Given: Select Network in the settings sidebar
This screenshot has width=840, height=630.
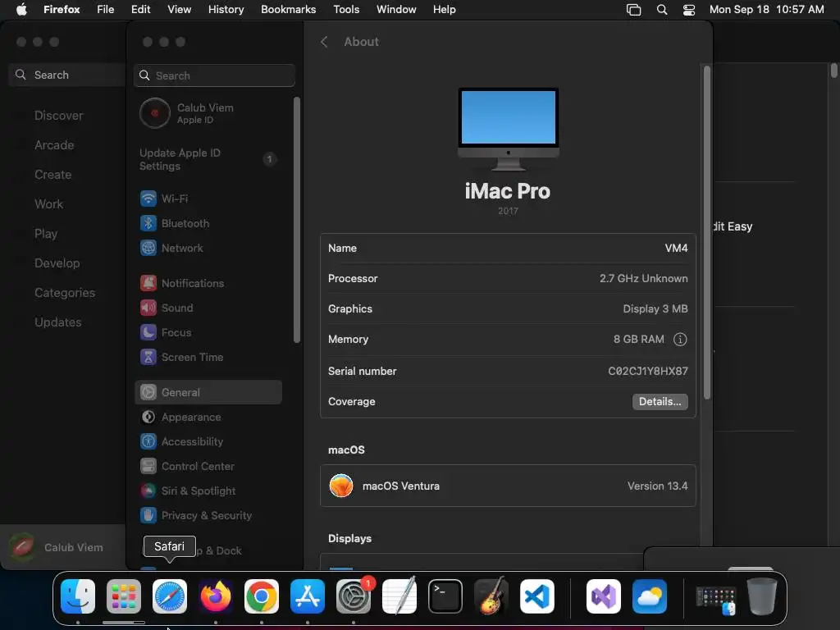Looking at the screenshot, I should coord(208,248).
